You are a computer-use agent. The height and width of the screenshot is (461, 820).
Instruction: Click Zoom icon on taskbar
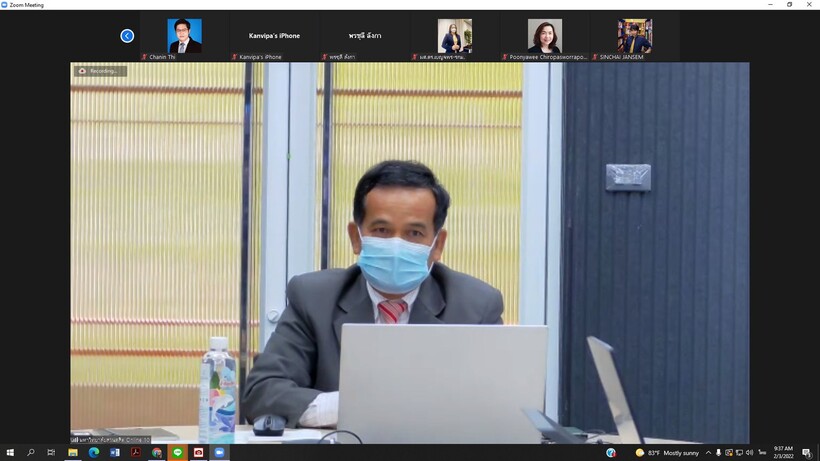[x=219, y=453]
